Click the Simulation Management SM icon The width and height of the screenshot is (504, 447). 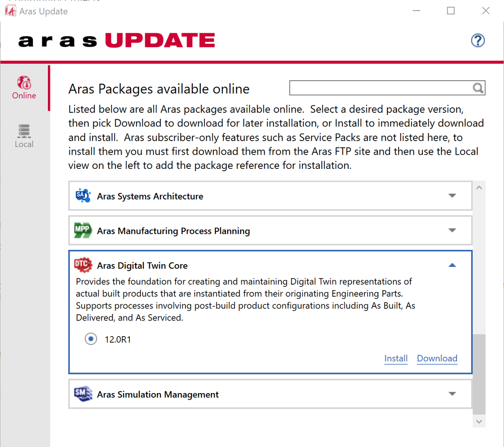(83, 394)
